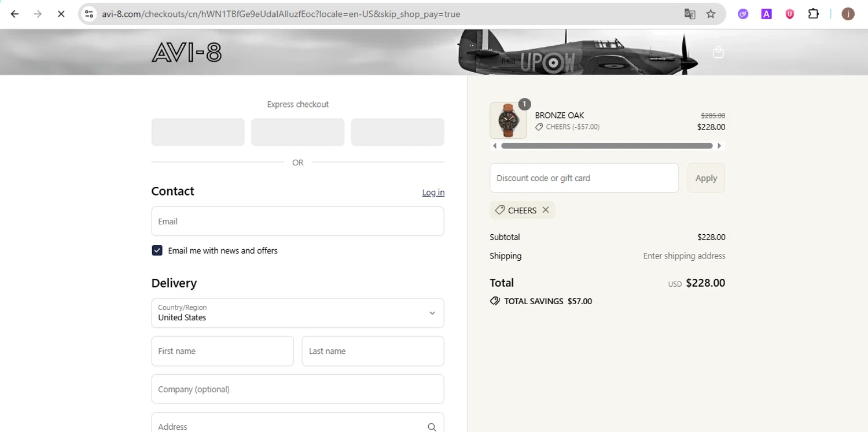Click 'Enter shipping address' shipping text
Image resolution: width=868 pixels, height=432 pixels.
pyautogui.click(x=684, y=256)
